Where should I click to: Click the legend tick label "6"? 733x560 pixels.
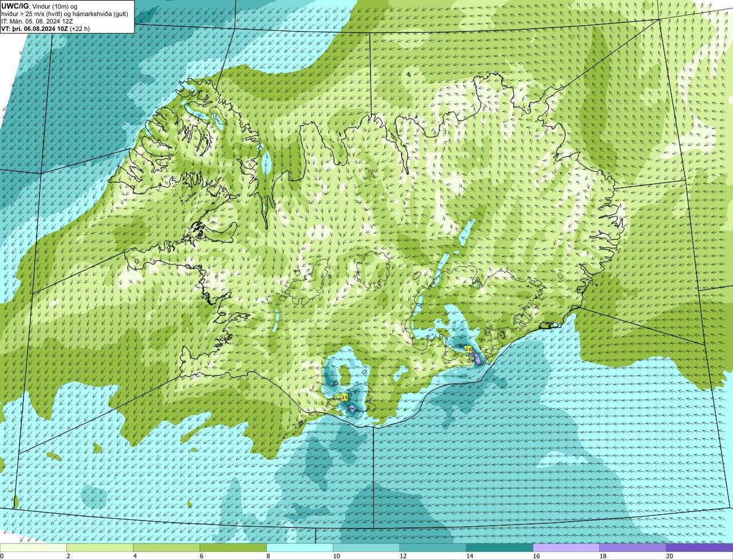(202, 555)
